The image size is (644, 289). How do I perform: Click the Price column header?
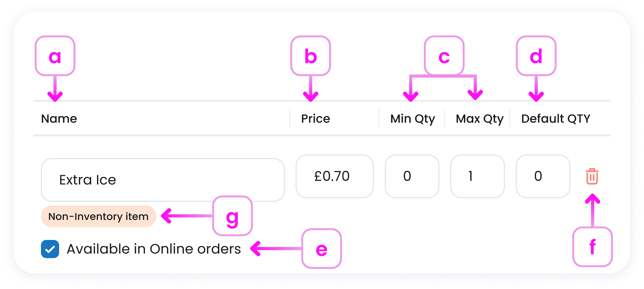tap(315, 118)
